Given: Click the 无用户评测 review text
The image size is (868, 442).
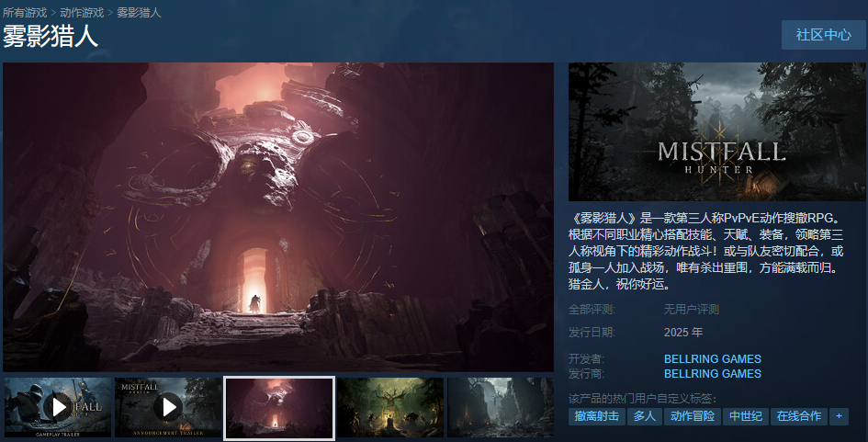Looking at the screenshot, I should pyautogui.click(x=692, y=310).
